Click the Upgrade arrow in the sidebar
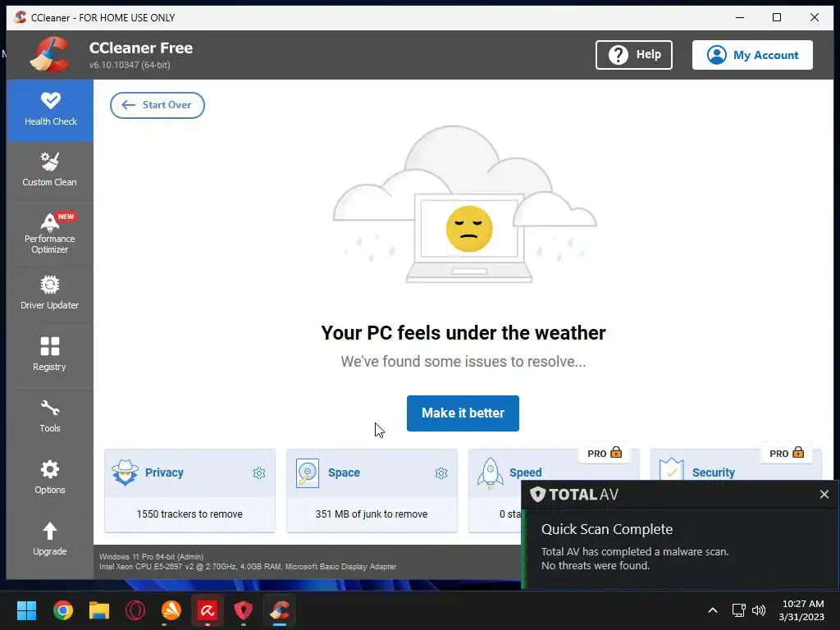The height and width of the screenshot is (630, 840). (50, 531)
